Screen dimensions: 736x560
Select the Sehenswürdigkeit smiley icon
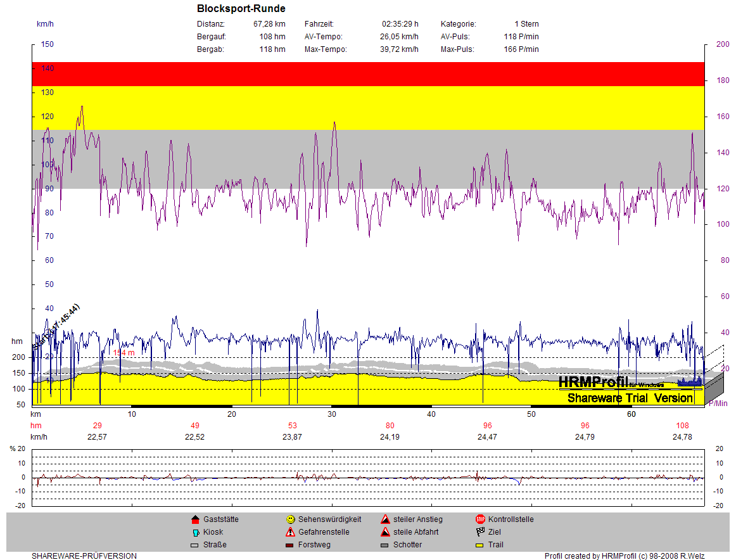point(290,519)
